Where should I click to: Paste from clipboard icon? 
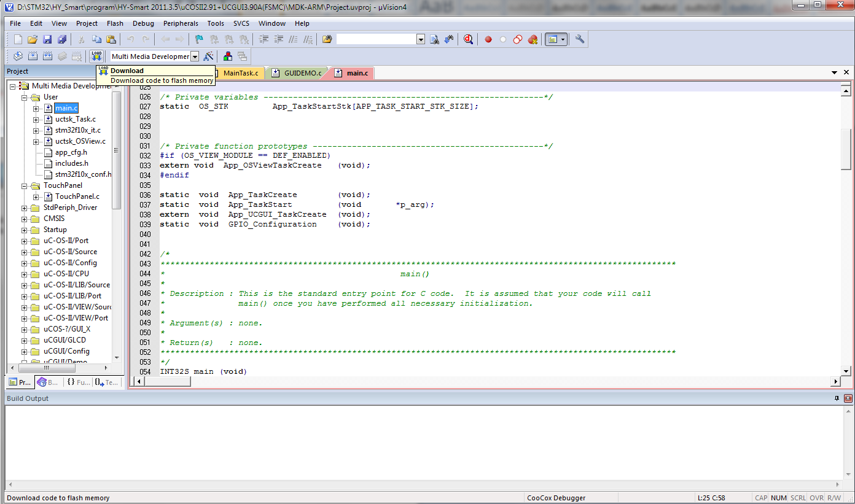pos(111,39)
